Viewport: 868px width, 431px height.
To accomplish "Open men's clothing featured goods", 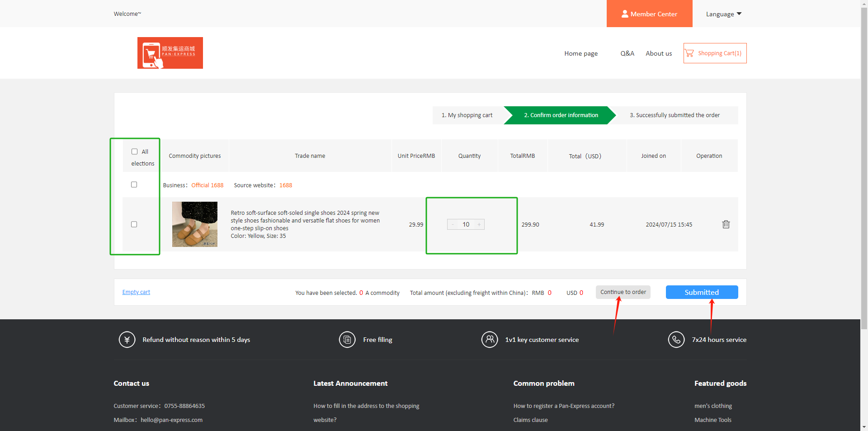I will click(713, 406).
